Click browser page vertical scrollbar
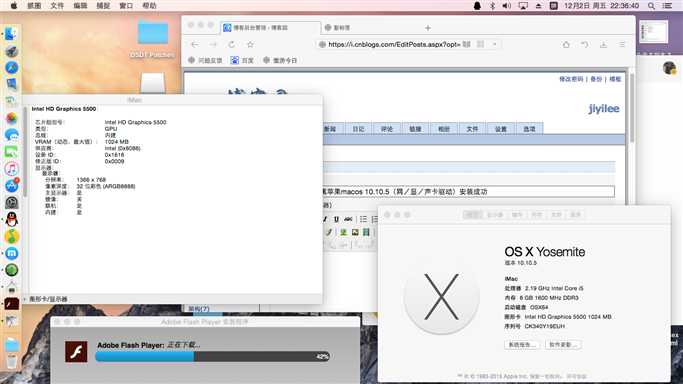This screenshot has width=683, height=384. coord(632,109)
